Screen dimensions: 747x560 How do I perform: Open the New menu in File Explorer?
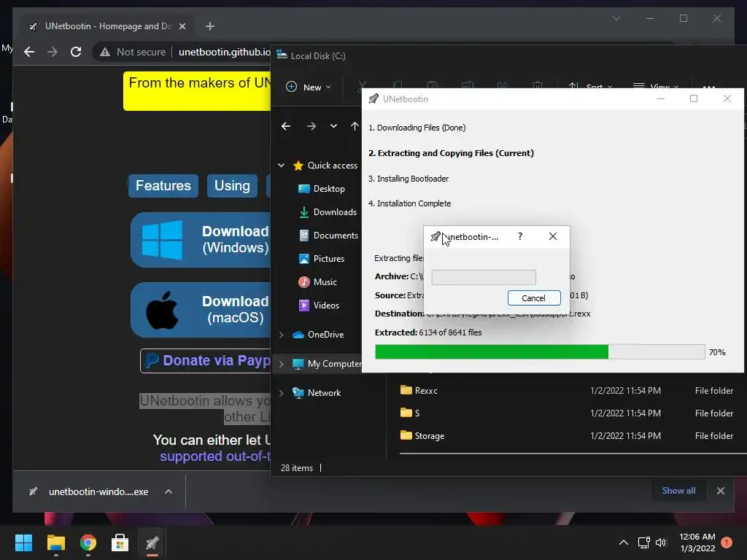click(x=308, y=87)
